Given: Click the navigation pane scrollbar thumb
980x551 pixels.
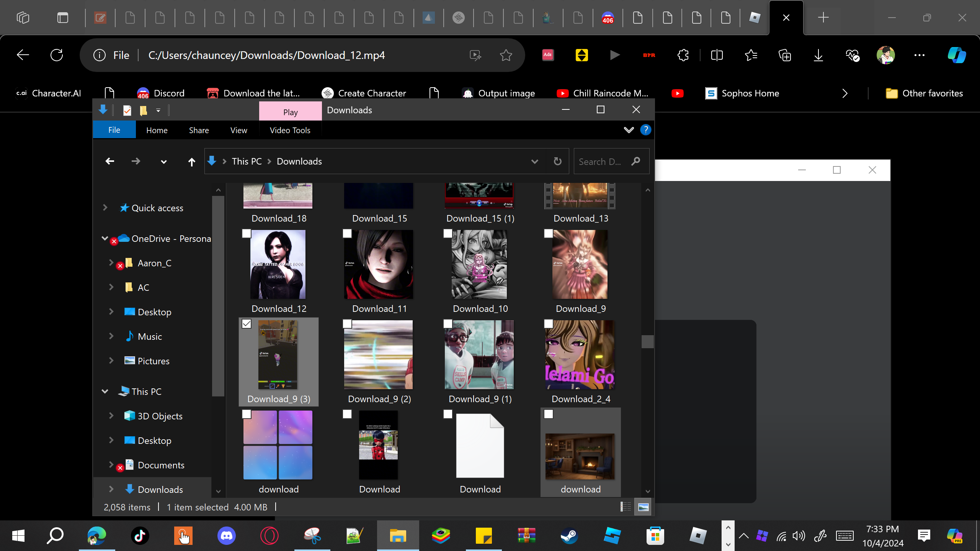Looking at the screenshot, I should 218,297.
